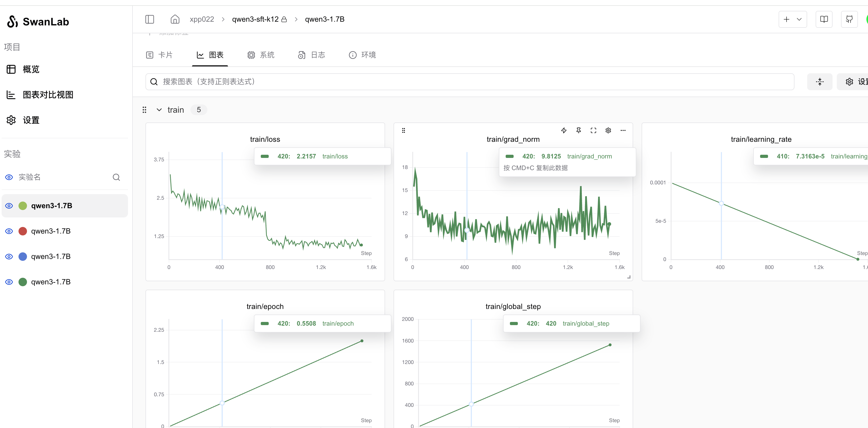The height and width of the screenshot is (428, 868).
Task: Click light-green color dot of qwen3-1.7B
Action: (x=22, y=206)
